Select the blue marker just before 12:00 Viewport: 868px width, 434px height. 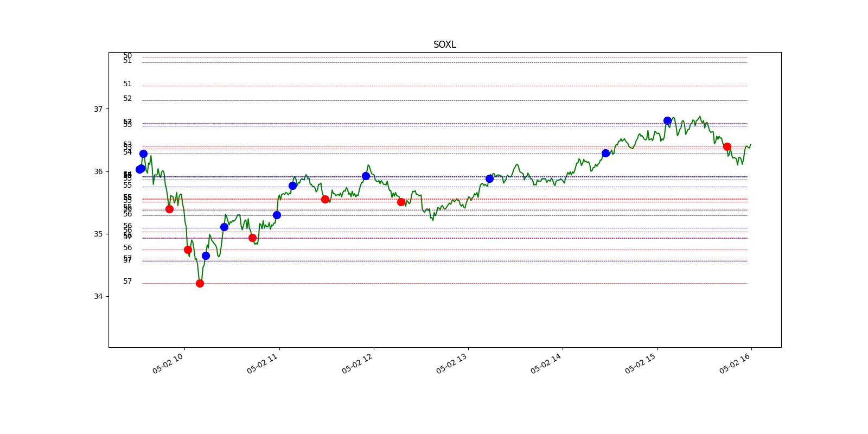(366, 176)
